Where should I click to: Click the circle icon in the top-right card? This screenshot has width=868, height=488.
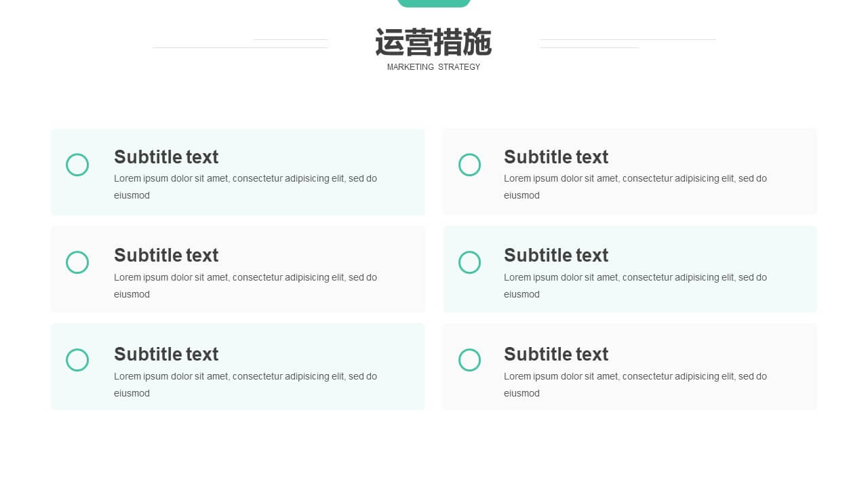(x=469, y=165)
